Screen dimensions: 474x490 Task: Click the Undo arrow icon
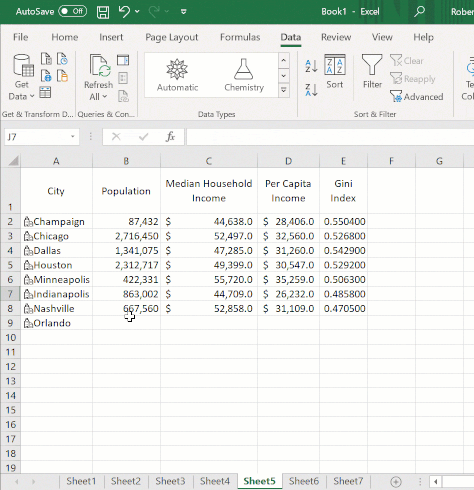click(x=124, y=11)
